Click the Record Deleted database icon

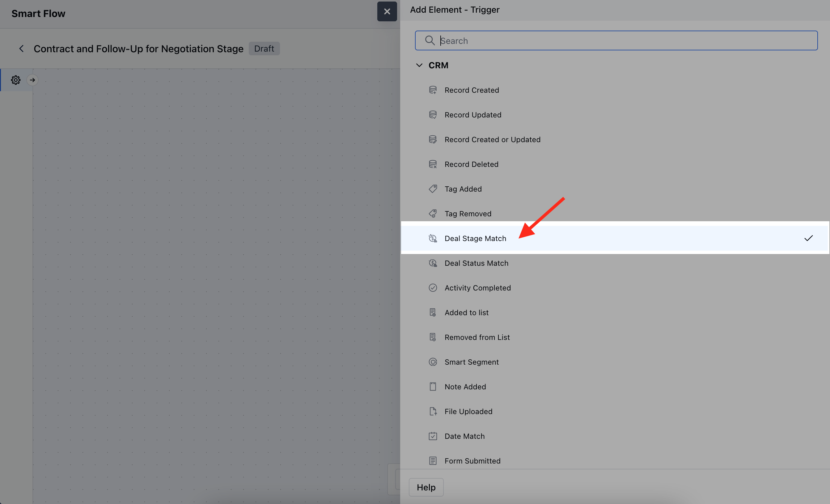(433, 164)
